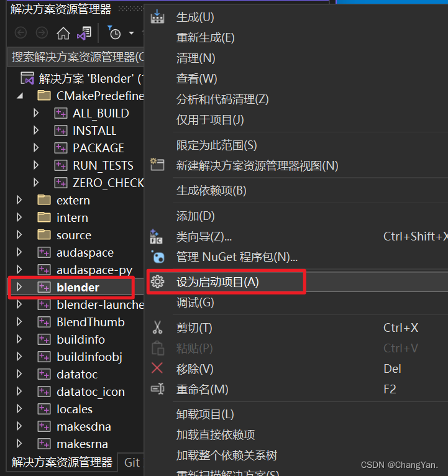This screenshot has height=476, width=448.
Task: Switch to the Git bottom tab
Action: (x=132, y=463)
